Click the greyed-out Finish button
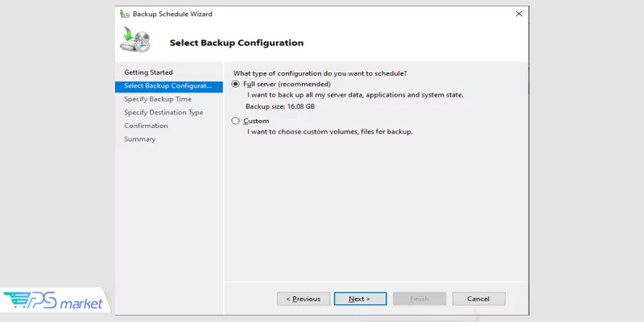Image resolution: width=644 pixels, height=322 pixels. pyautogui.click(x=419, y=299)
